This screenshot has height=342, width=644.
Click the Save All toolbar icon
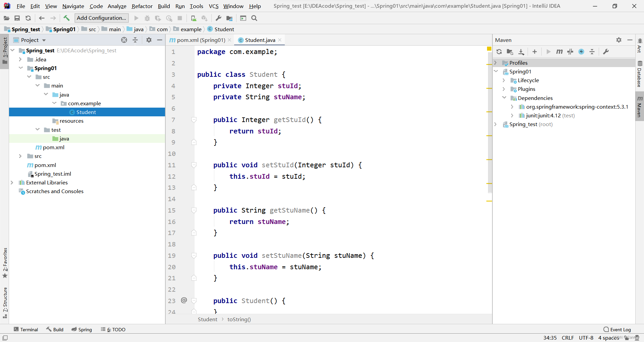pos(17,18)
